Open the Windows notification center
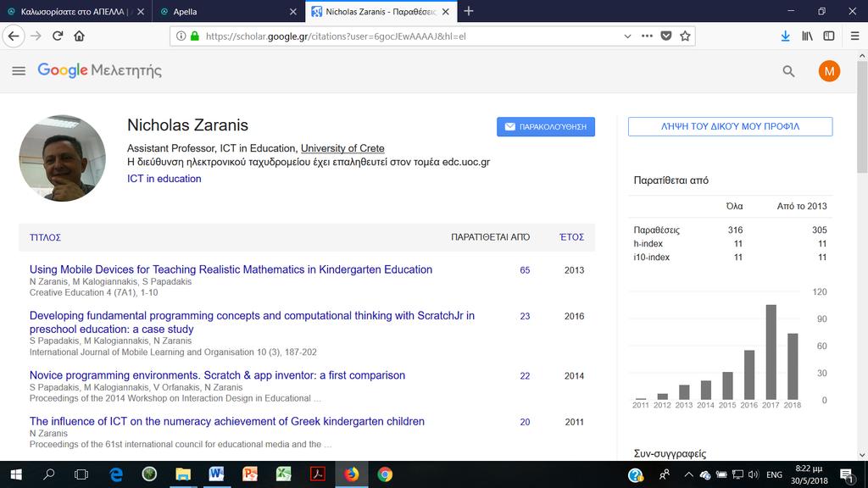Viewport: 868px width, 488px height. coord(847,474)
